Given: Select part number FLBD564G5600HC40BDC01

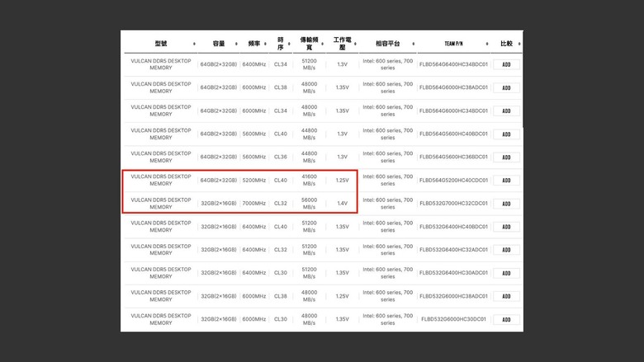Looking at the screenshot, I should [453, 134].
